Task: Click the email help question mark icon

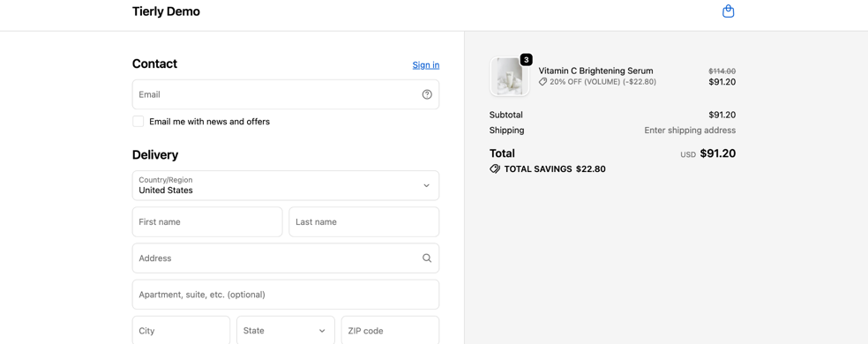Action: 427,94
